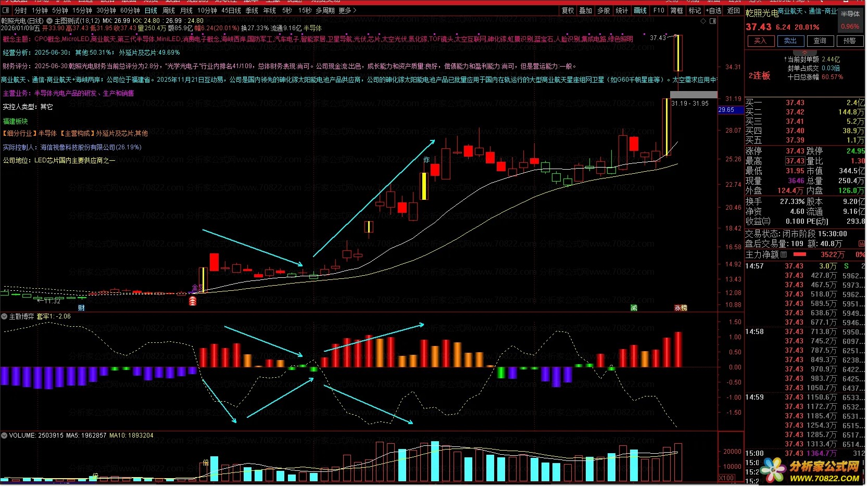The image size is (868, 487).
Task: Click the 涨停 limit-up price row
Action: [x=775, y=151]
